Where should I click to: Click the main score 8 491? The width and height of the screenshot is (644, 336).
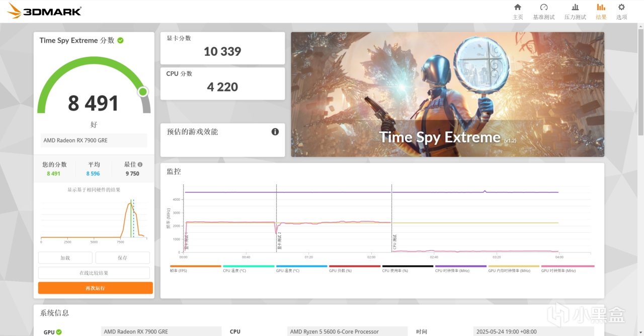pos(94,103)
